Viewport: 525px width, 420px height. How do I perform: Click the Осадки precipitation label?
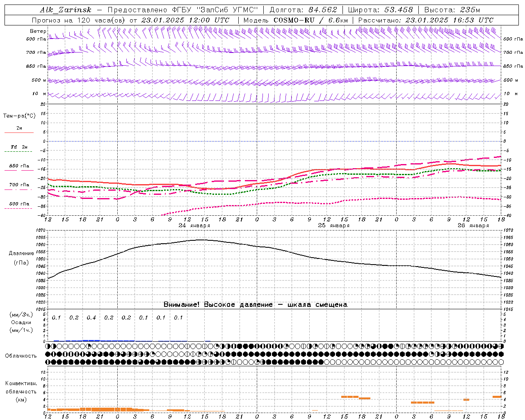point(21,322)
